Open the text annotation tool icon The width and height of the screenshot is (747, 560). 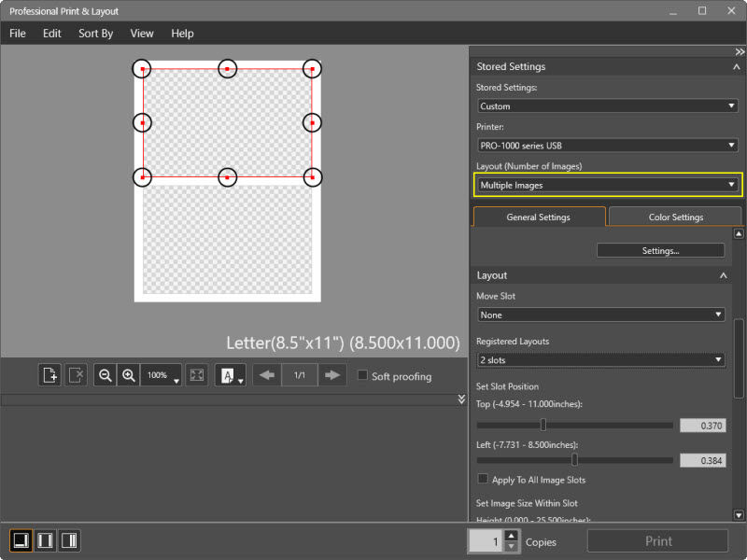coord(227,375)
